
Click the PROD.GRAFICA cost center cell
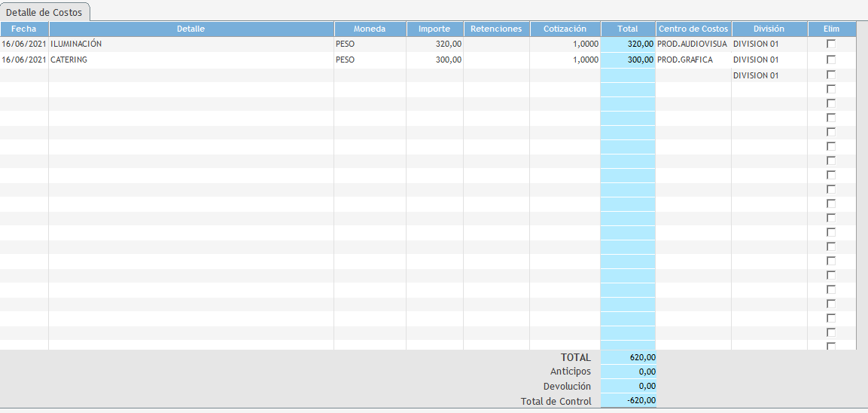(x=693, y=60)
